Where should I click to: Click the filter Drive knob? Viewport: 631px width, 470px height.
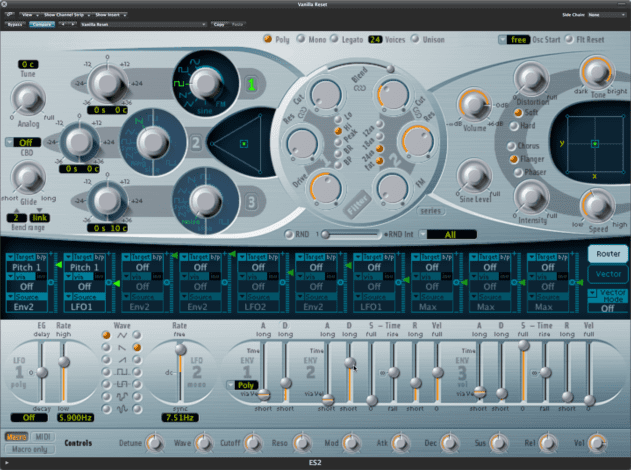[325, 188]
